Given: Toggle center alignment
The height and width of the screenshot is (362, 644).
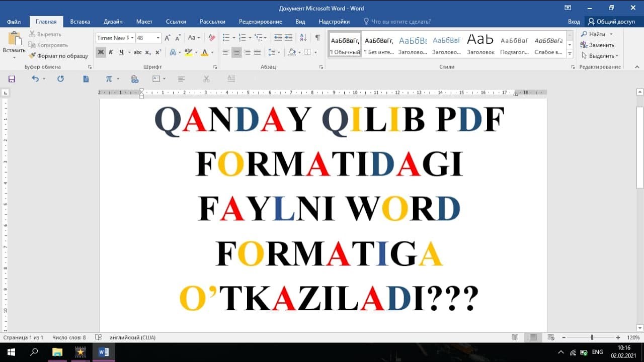Looking at the screenshot, I should coord(236,52).
